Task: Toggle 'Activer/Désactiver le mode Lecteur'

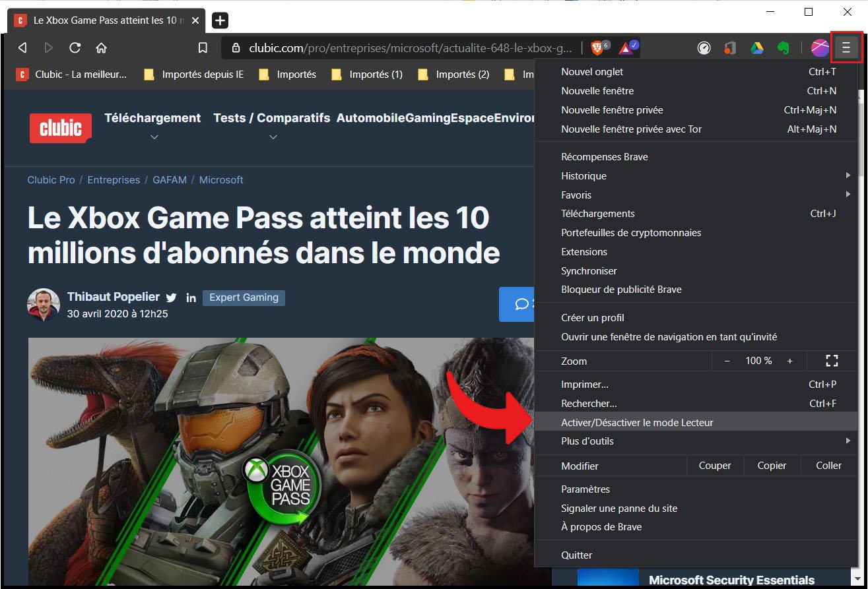Action: point(637,422)
